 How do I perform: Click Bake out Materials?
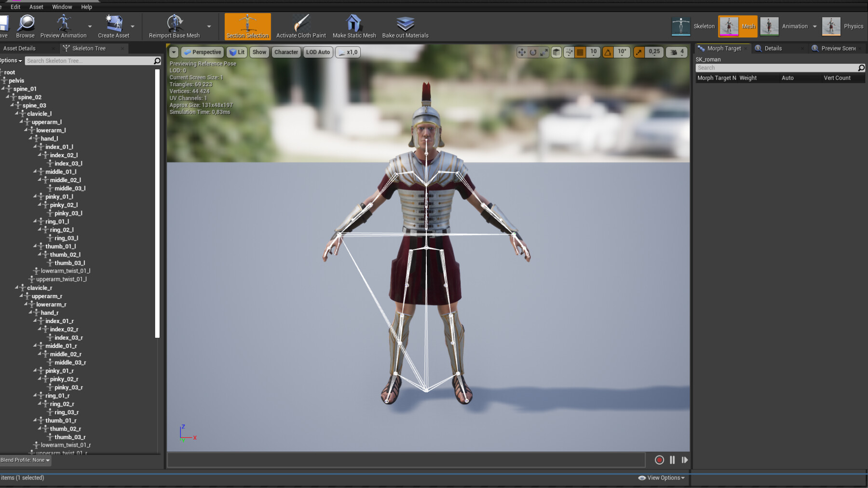[405, 26]
